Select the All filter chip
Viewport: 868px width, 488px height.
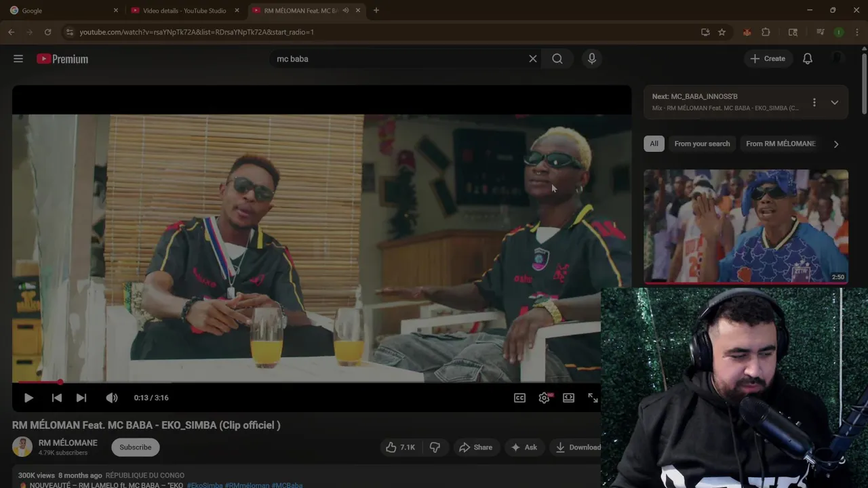tap(654, 144)
